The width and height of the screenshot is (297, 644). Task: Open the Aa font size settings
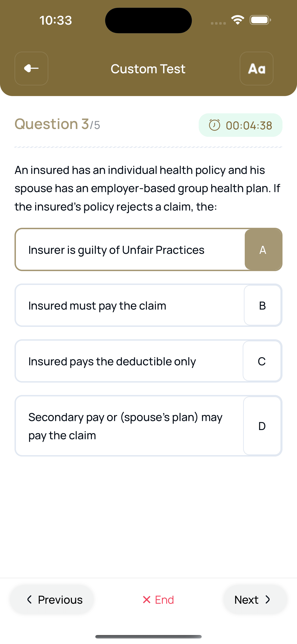pos(256,68)
